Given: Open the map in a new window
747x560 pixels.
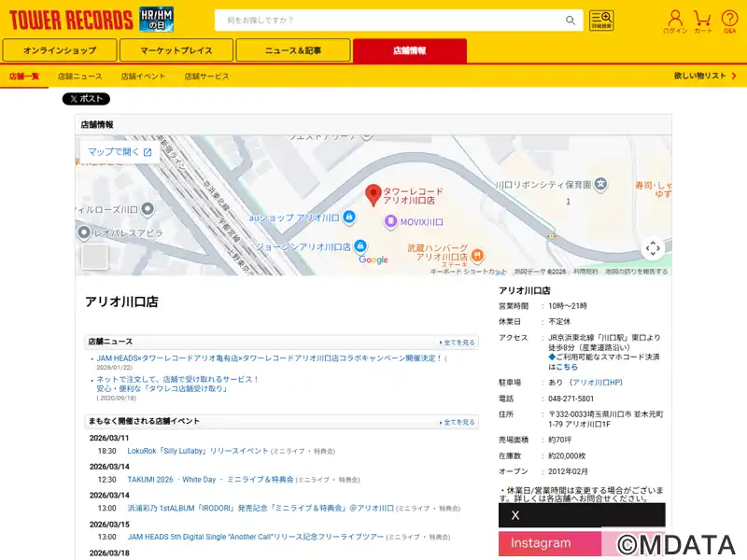Looking at the screenshot, I should click(120, 152).
